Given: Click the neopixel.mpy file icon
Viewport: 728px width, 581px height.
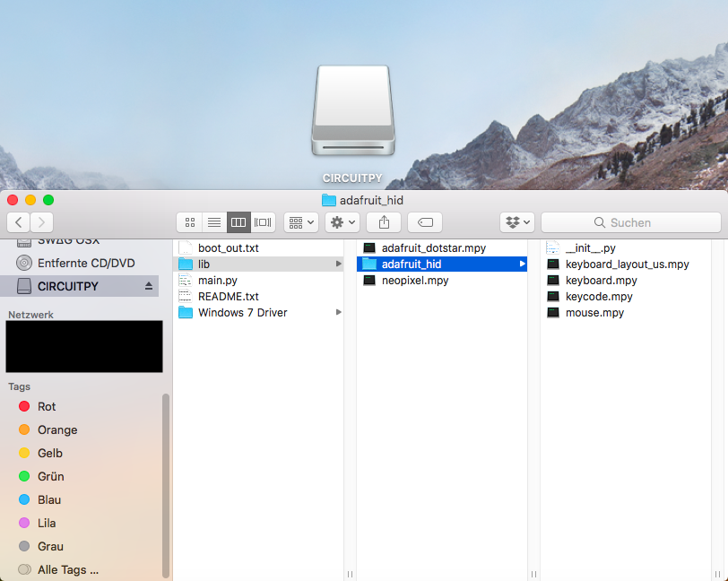Looking at the screenshot, I should pyautogui.click(x=369, y=281).
